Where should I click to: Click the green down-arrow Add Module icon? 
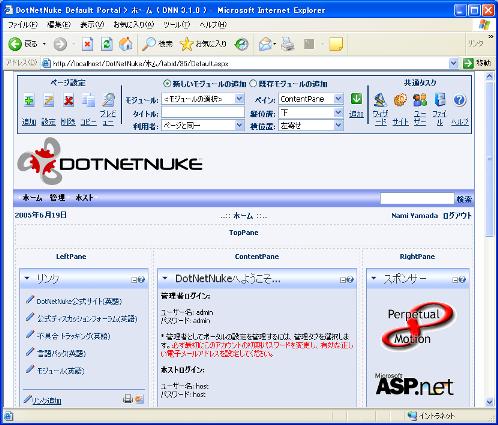[x=356, y=99]
